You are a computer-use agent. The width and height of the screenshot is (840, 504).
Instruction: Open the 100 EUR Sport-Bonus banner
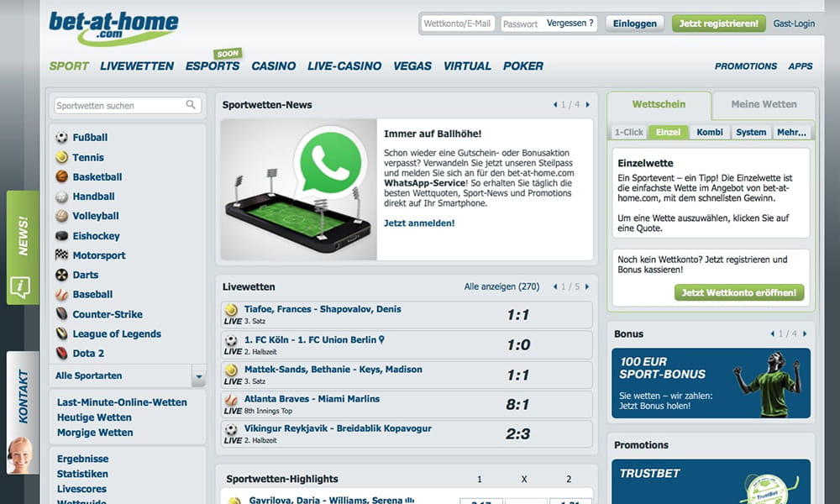[711, 383]
